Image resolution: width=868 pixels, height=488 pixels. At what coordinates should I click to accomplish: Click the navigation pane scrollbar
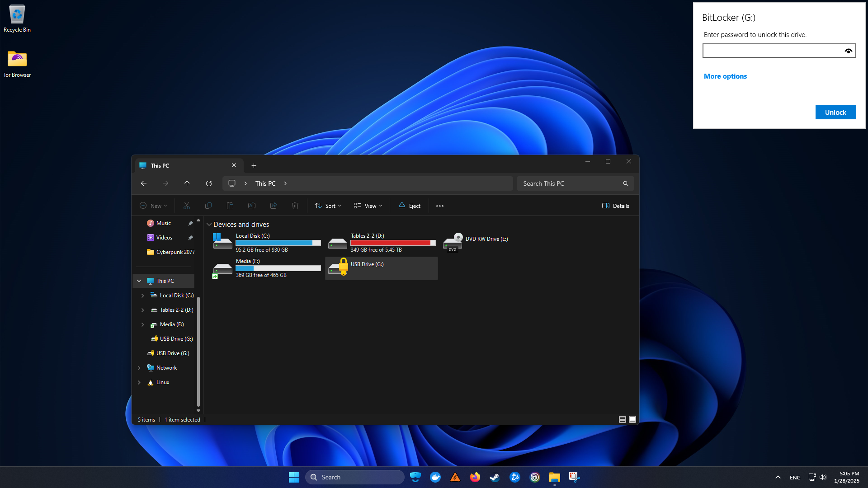[198, 352]
